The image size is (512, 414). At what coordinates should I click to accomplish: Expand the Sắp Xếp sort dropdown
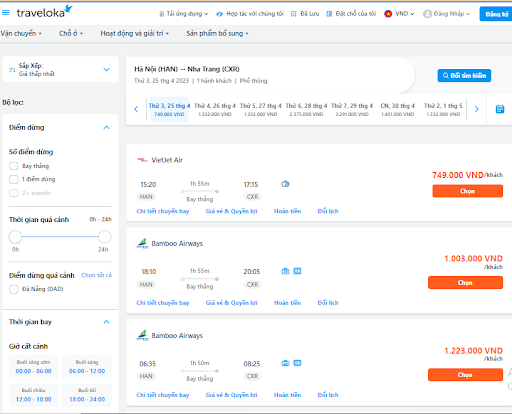(60, 69)
